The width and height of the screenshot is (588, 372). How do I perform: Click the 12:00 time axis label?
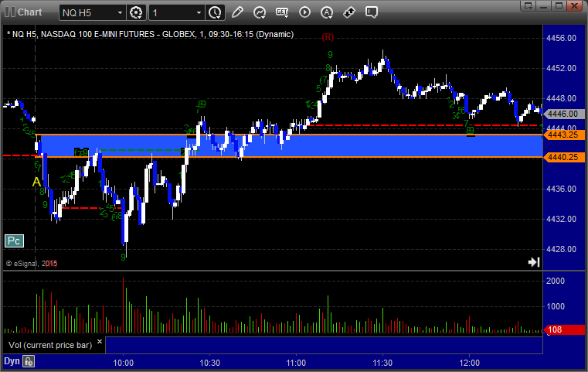(x=470, y=363)
